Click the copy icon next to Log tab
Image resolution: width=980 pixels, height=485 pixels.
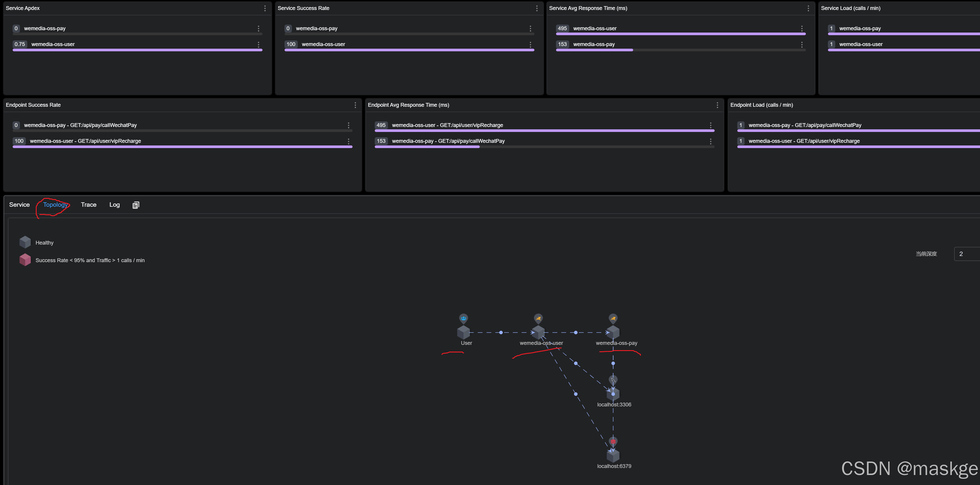[136, 205]
